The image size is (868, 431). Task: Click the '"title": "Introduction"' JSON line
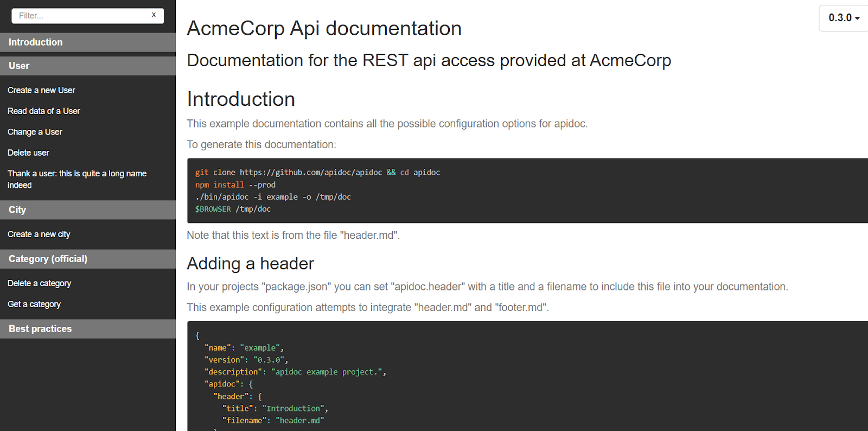point(275,409)
